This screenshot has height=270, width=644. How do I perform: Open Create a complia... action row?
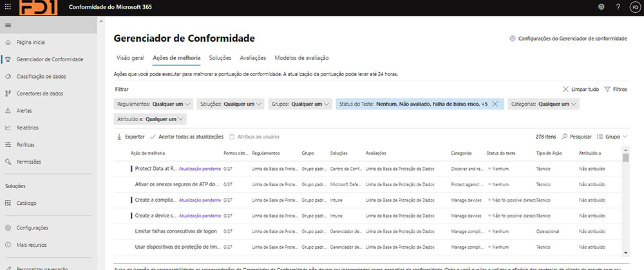tap(156, 200)
